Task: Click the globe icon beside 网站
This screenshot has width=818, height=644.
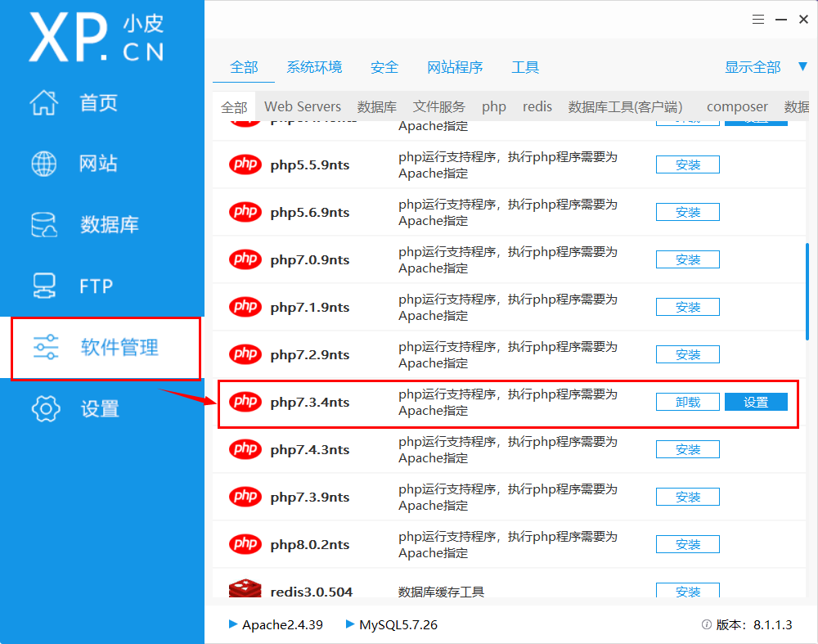Action: (44, 164)
